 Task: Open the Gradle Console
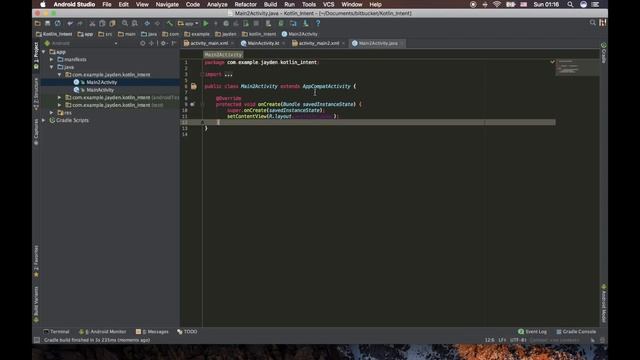pyautogui.click(x=576, y=331)
